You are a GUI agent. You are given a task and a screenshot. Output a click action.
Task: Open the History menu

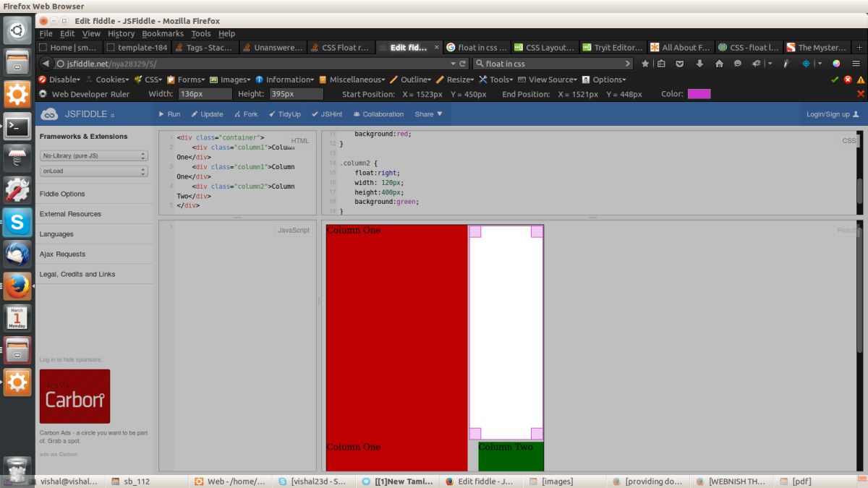point(122,33)
